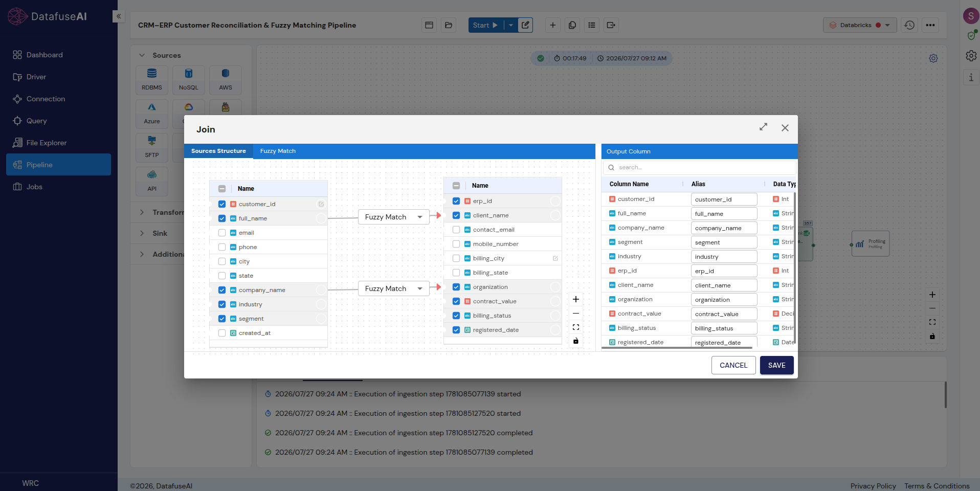Expand the Transform section
This screenshot has height=491, width=980.
142,212
